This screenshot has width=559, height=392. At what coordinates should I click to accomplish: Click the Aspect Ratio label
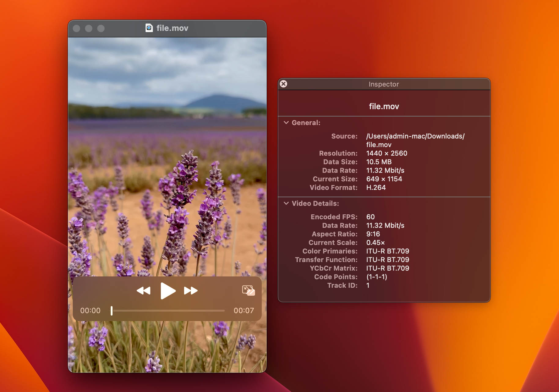[x=335, y=234]
